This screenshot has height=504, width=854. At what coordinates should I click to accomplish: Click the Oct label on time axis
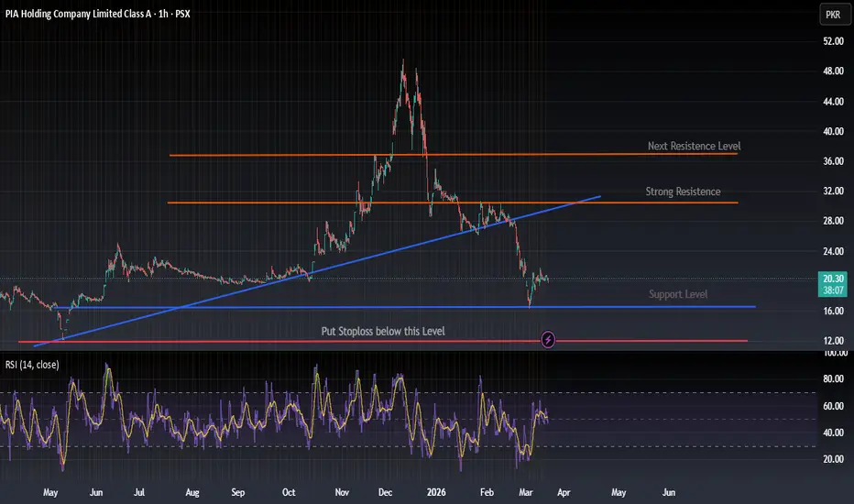tap(289, 493)
